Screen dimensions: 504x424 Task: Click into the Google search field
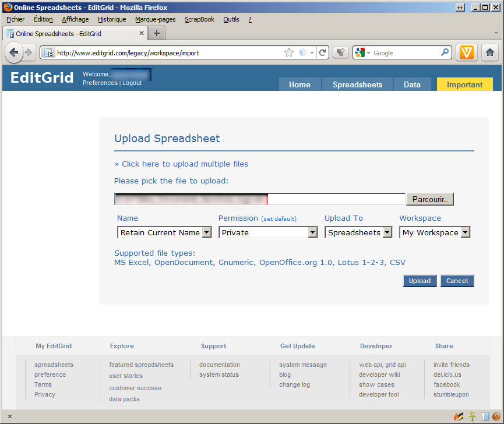coord(406,52)
